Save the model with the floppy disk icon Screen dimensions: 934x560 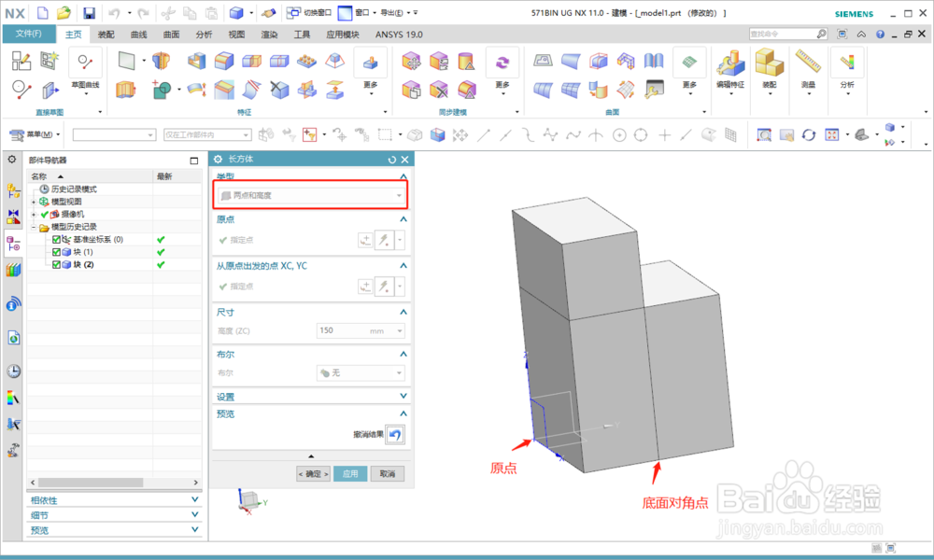pyautogui.click(x=89, y=12)
